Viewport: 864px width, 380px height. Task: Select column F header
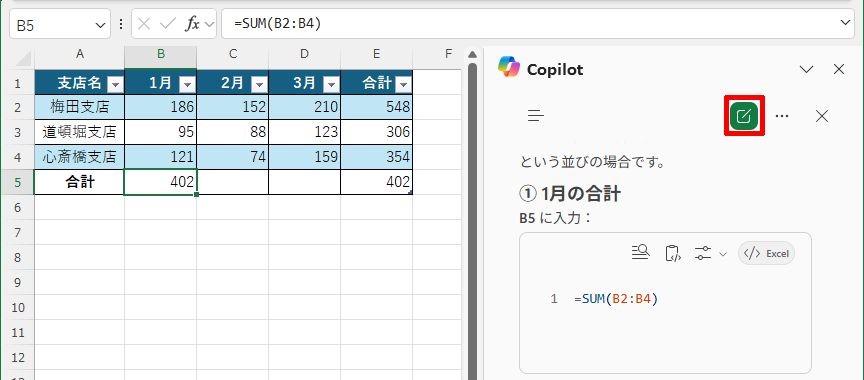pyautogui.click(x=438, y=54)
